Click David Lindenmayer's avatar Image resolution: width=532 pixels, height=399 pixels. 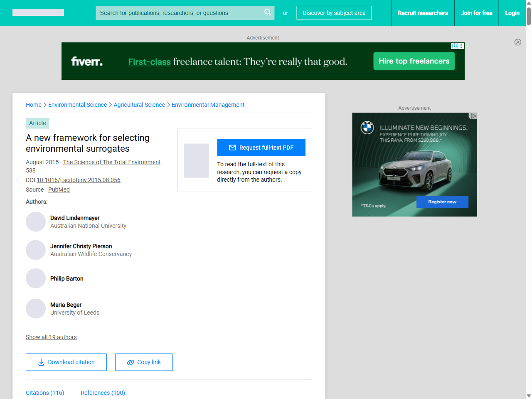point(36,222)
